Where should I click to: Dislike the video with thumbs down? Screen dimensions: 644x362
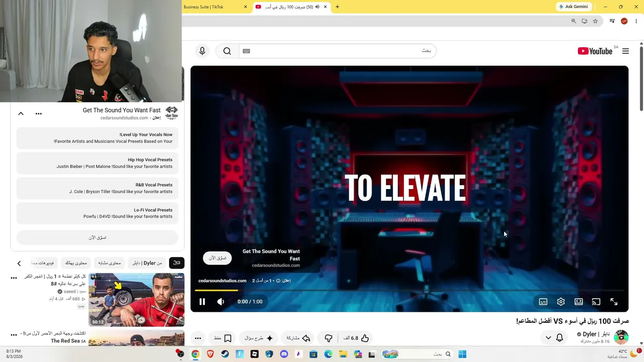click(329, 338)
